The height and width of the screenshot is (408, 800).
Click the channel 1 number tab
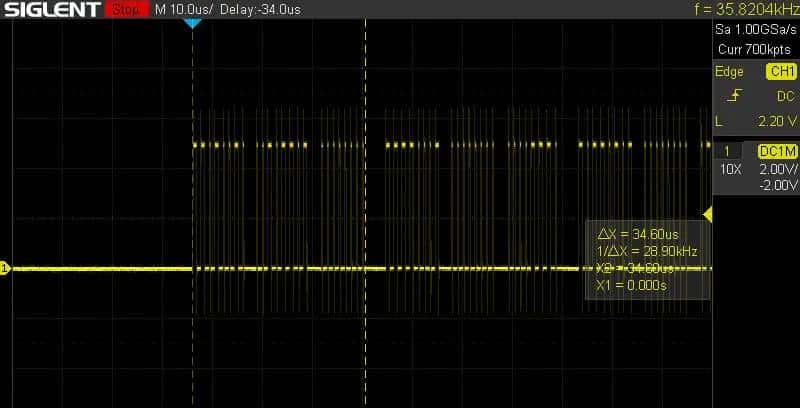point(726,151)
